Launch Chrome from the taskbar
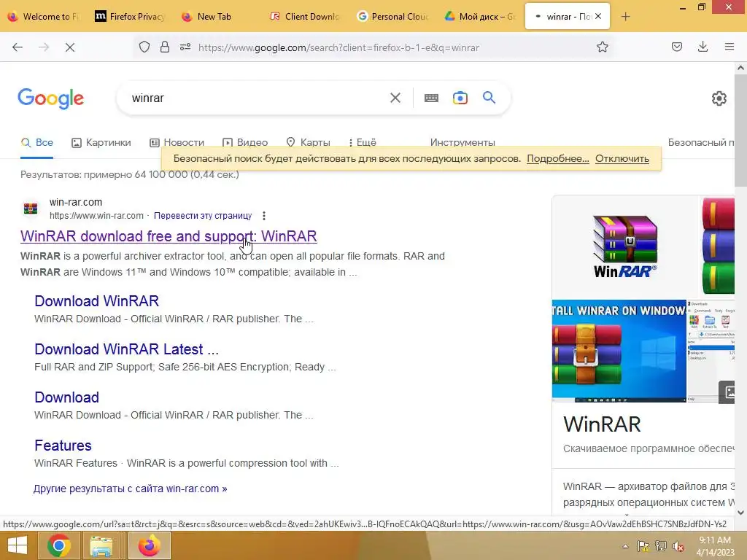747x560 pixels. click(x=59, y=545)
